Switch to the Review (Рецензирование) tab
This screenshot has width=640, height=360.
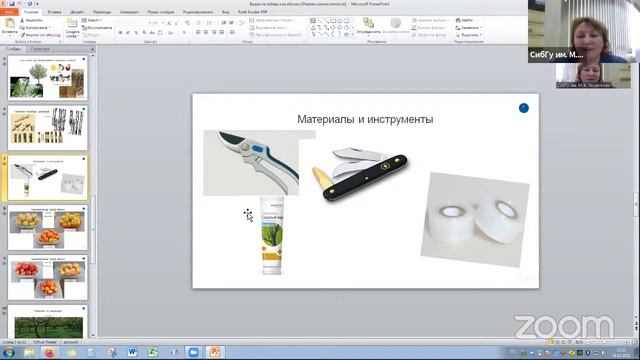198,12
